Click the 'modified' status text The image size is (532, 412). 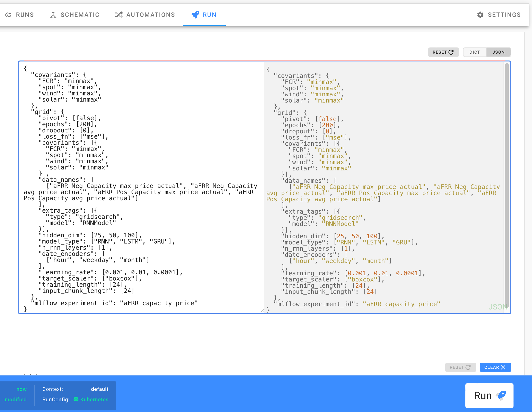[x=16, y=399]
